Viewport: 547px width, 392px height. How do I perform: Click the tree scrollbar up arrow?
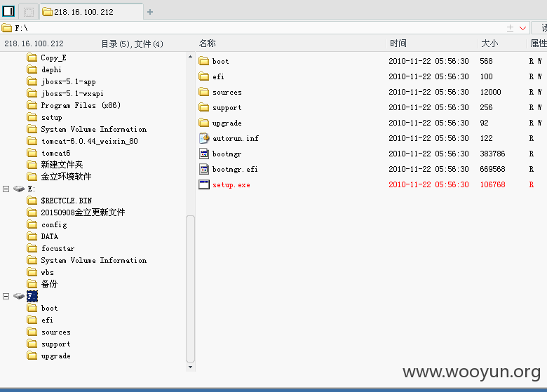pyautogui.click(x=190, y=57)
